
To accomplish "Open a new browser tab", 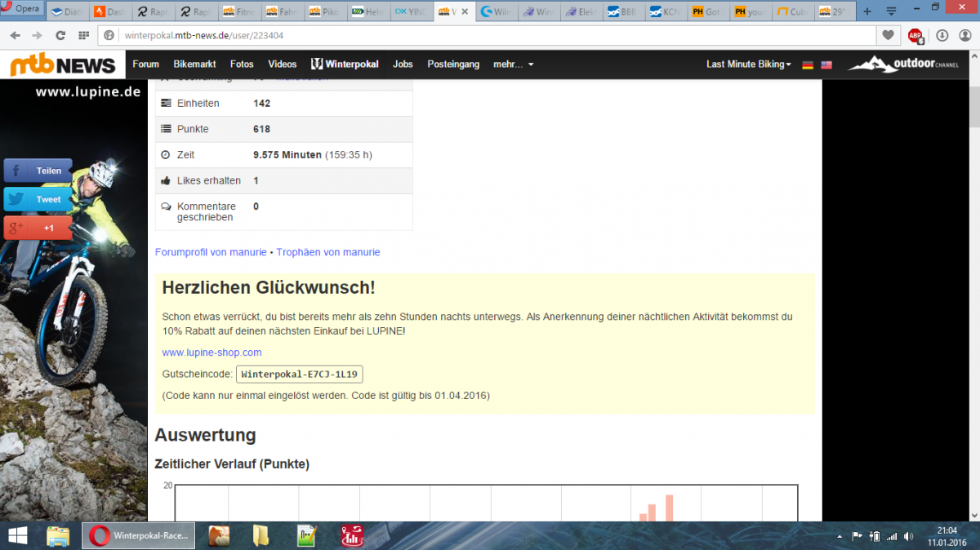I will [x=867, y=11].
